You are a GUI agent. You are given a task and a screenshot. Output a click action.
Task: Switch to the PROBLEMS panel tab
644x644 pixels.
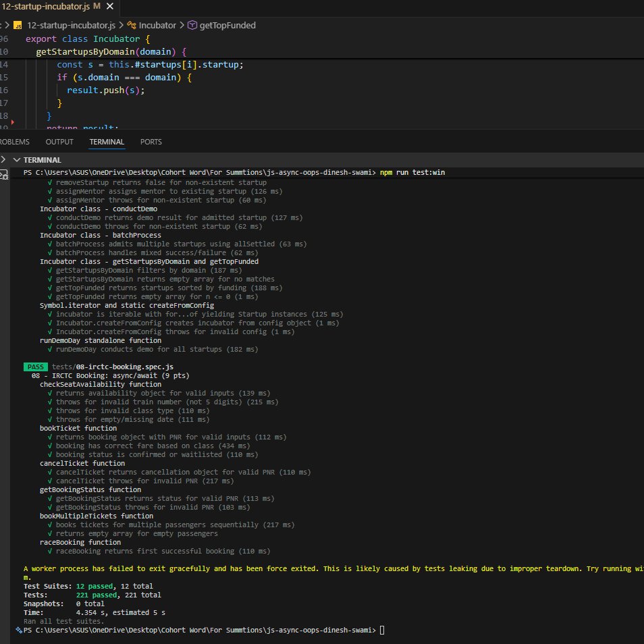tap(14, 142)
